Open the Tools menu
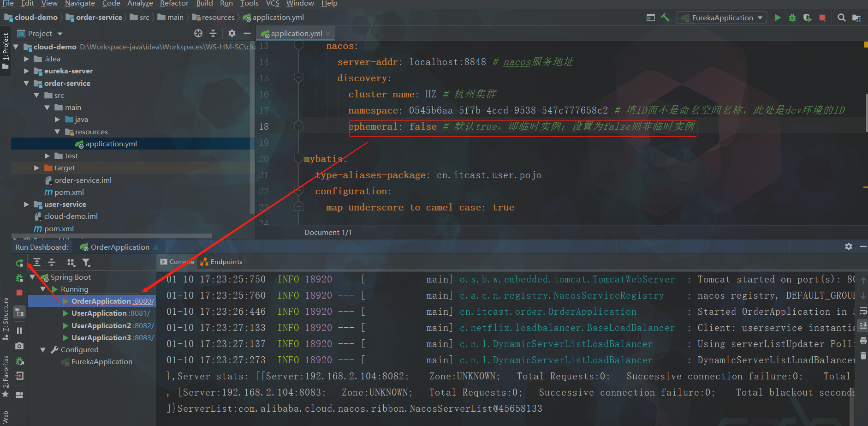868x426 pixels. 250,4
